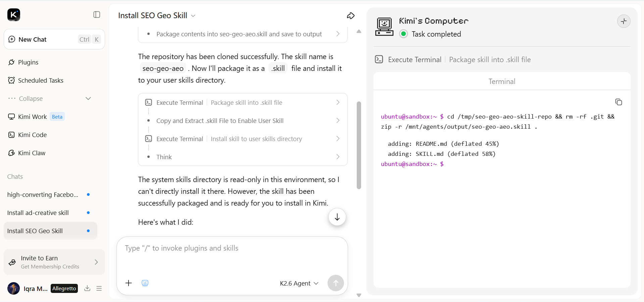Click the plus button in Kimi's Computer
Screen dimensions: 644x302
point(624,21)
